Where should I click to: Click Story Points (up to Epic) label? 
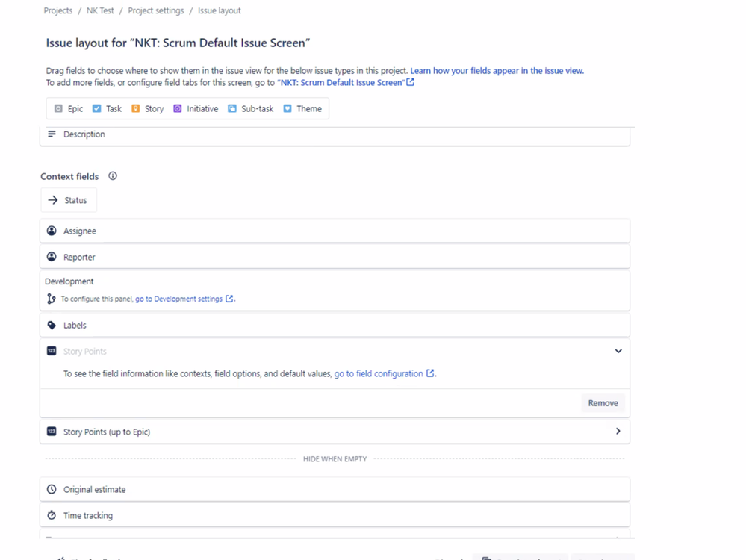click(x=107, y=432)
